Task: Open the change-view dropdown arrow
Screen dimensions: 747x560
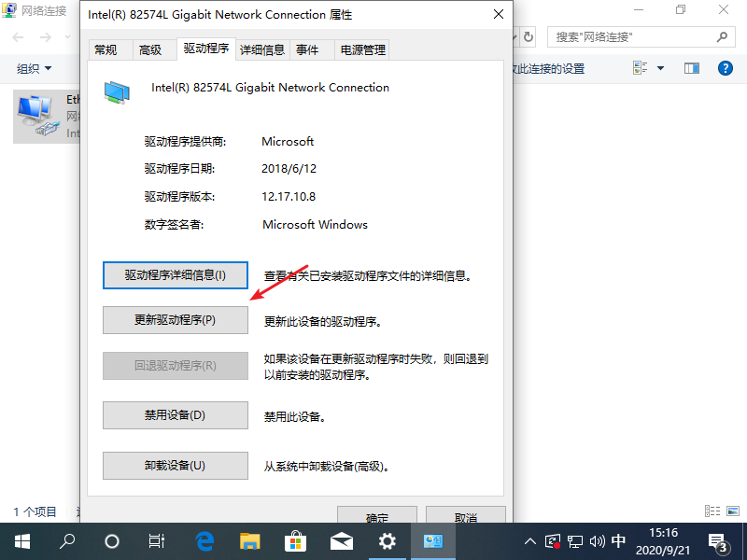Action: click(x=661, y=69)
